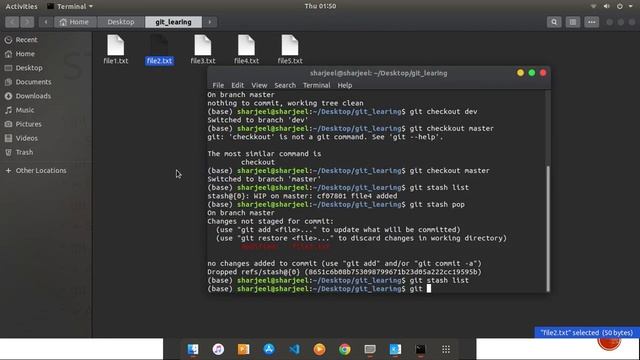The width and height of the screenshot is (640, 360).
Task: Open the system menu dropdown arrow
Action: click(x=631, y=6)
